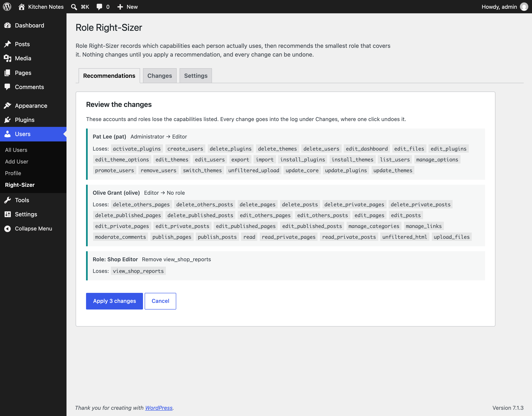
Task: Open Profile submenu item
Action: 13,173
